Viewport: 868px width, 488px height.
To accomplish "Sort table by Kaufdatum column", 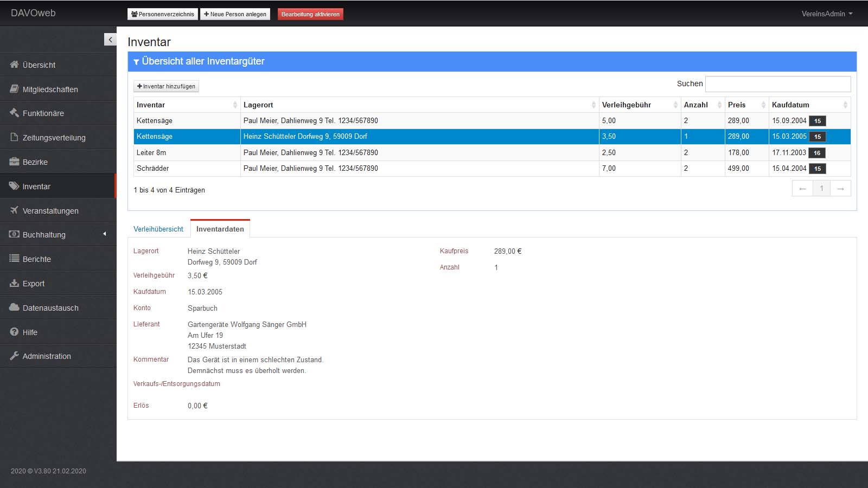I will coord(809,105).
